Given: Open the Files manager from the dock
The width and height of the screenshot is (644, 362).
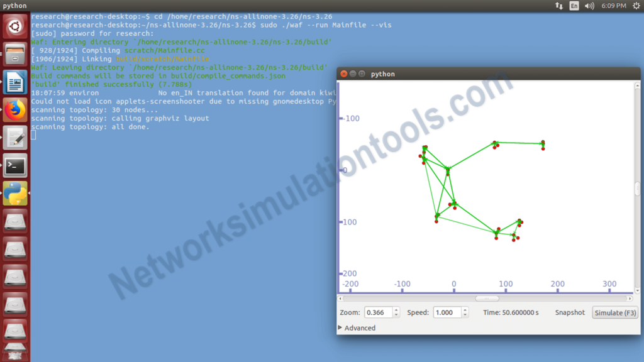Looking at the screenshot, I should click(x=14, y=53).
